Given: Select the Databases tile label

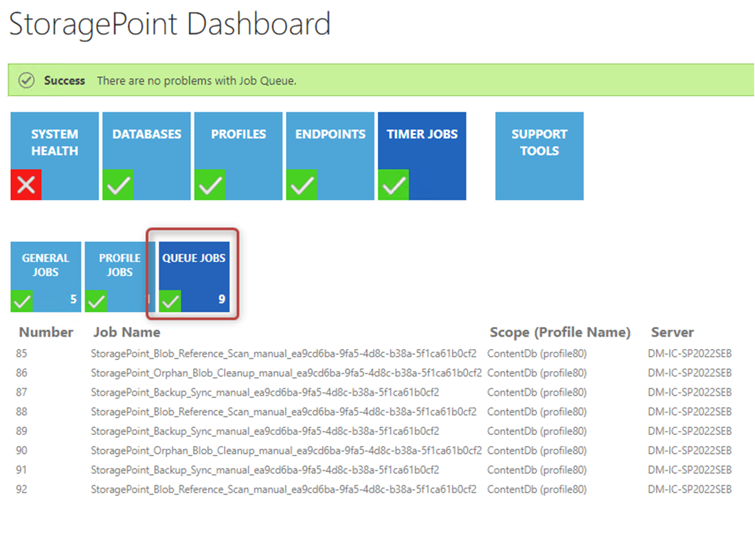Looking at the screenshot, I should (146, 135).
